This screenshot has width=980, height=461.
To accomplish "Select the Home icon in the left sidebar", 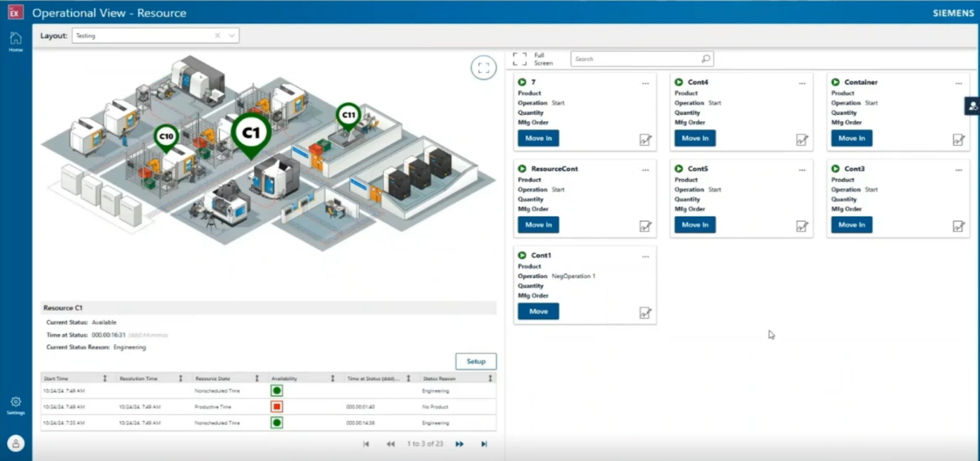I will (15, 38).
